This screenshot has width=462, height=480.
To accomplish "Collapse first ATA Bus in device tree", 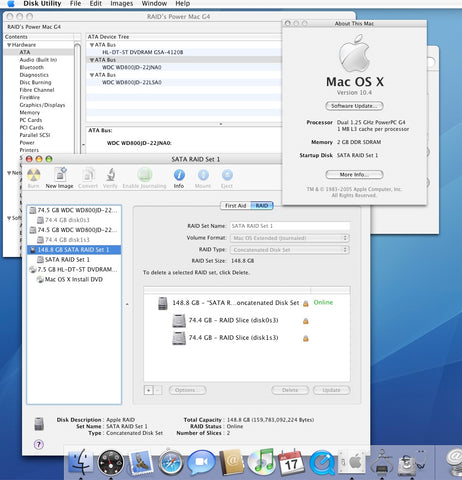I will [x=92, y=45].
